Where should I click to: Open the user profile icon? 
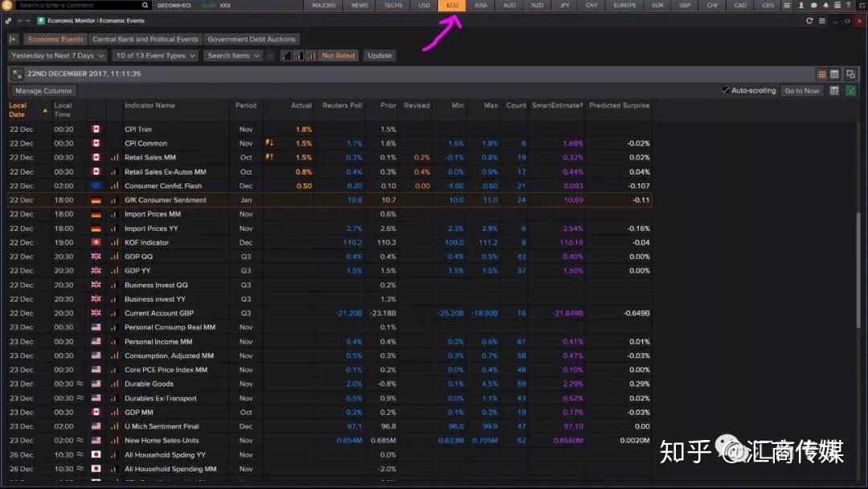click(801, 5)
